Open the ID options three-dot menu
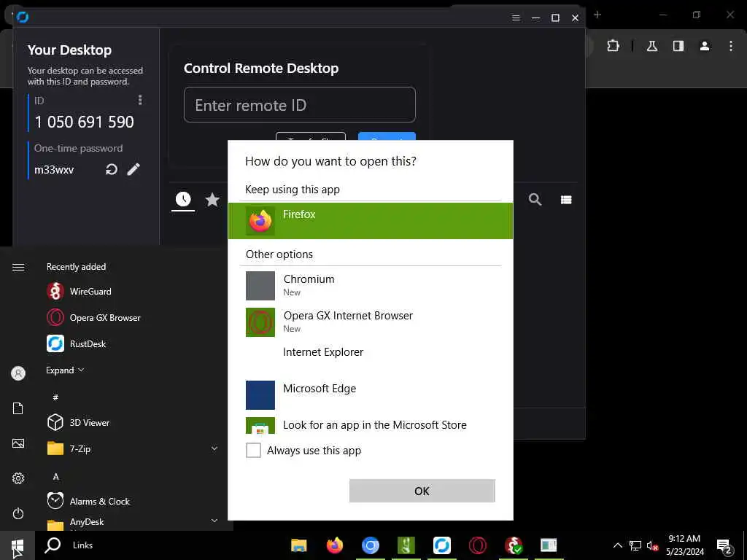747x560 pixels. click(139, 100)
